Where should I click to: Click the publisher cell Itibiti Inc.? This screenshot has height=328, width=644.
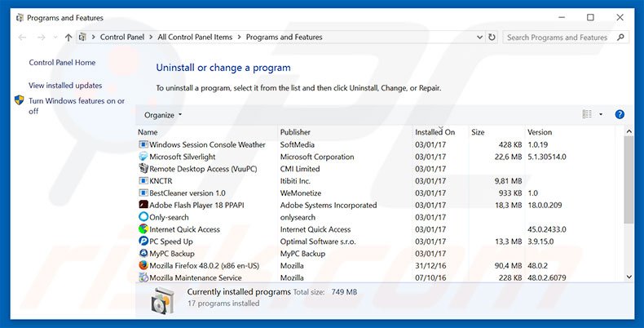295,181
